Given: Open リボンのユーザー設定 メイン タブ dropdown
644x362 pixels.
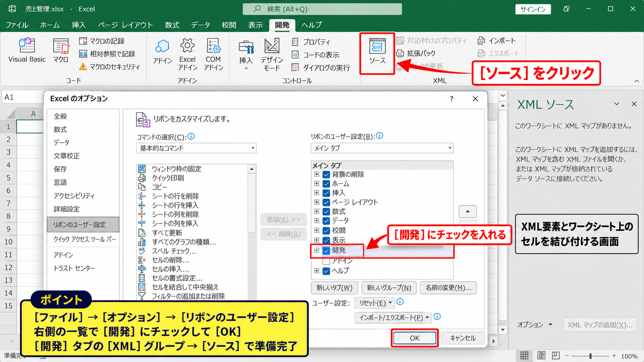Looking at the screenshot, I should (x=382, y=148).
